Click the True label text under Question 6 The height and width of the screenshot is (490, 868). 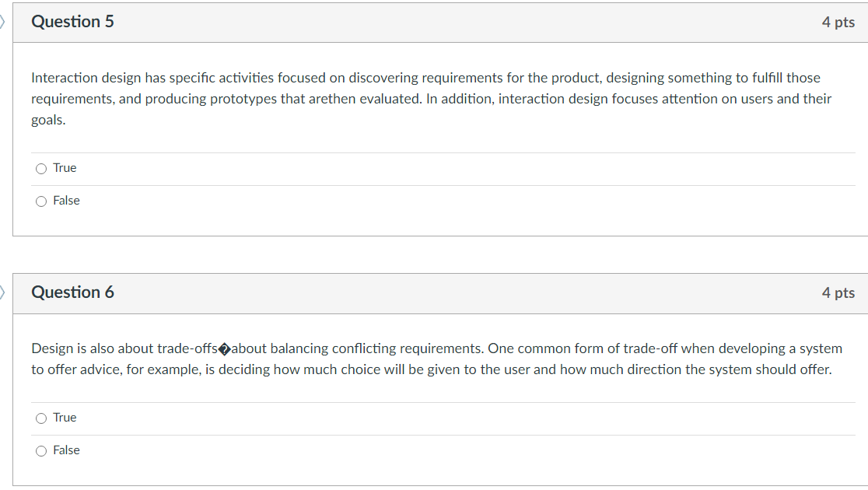[65, 418]
